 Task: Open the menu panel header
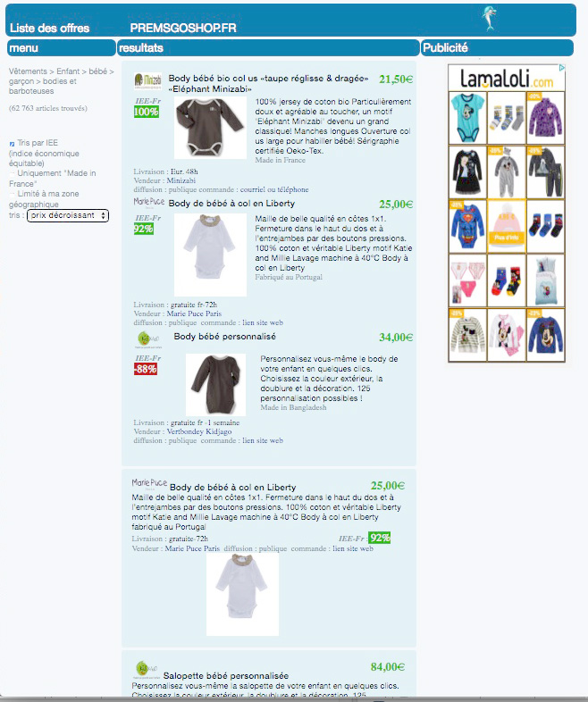click(62, 48)
